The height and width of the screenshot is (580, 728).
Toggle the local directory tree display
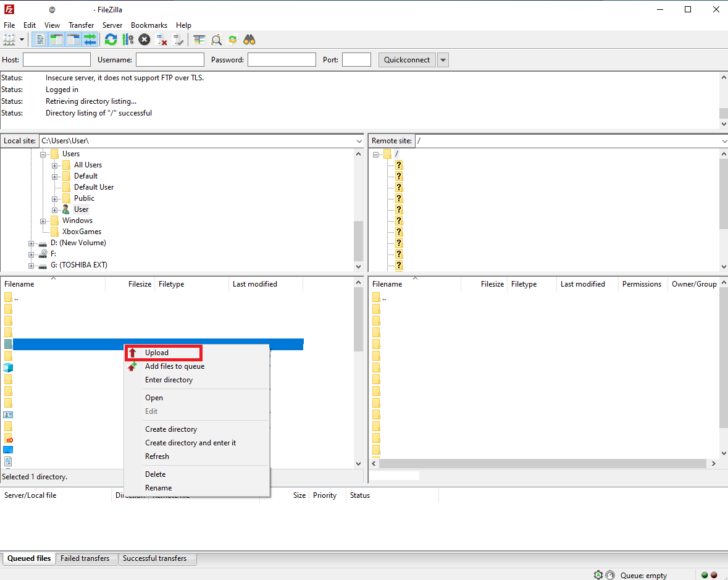[57, 40]
